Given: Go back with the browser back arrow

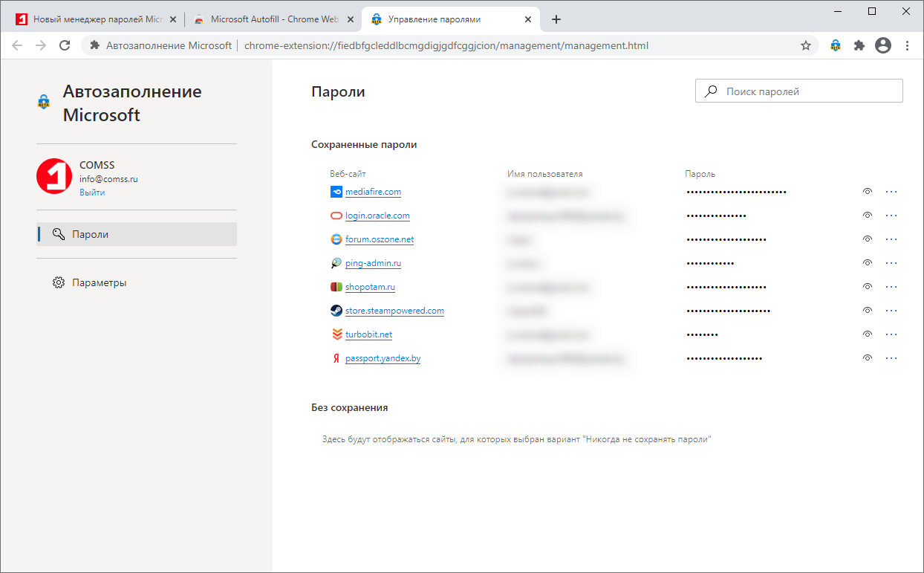Looking at the screenshot, I should [x=17, y=45].
